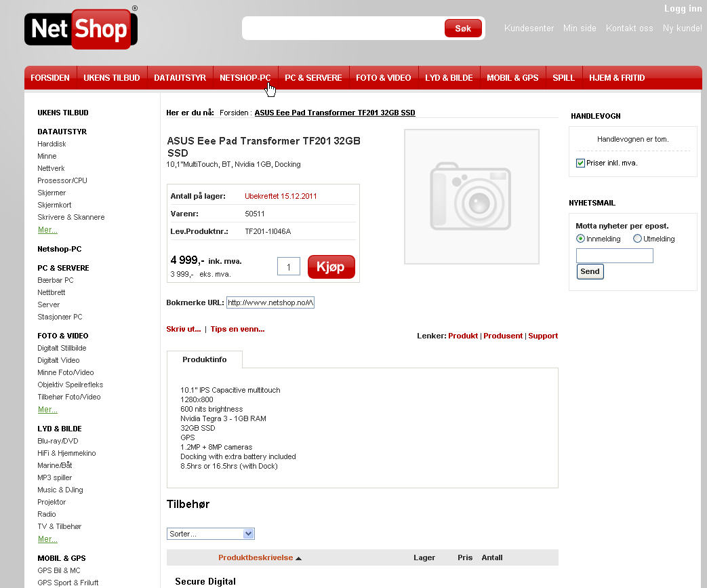Click the search input field
Screen dimensions: 707x588
coord(344,28)
